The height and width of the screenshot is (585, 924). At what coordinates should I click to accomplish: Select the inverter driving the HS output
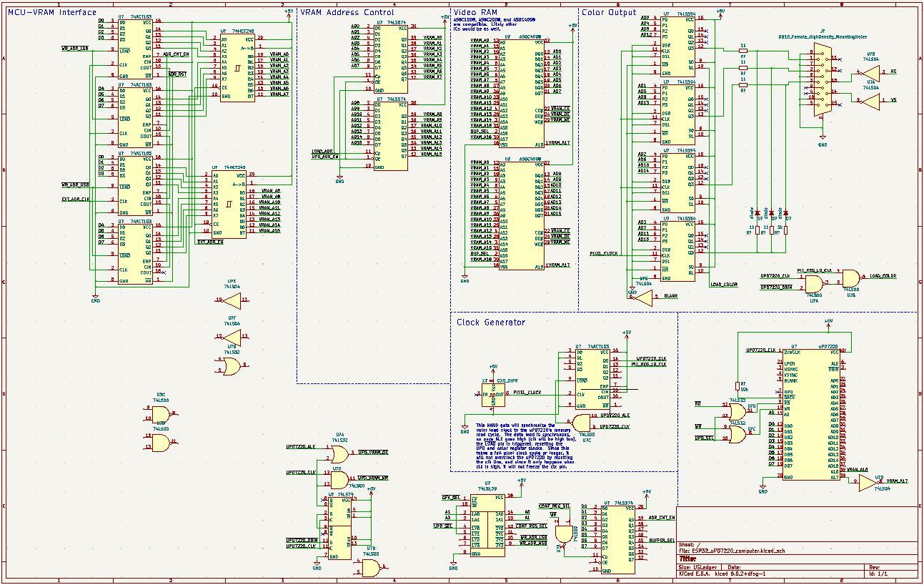[x=870, y=72]
